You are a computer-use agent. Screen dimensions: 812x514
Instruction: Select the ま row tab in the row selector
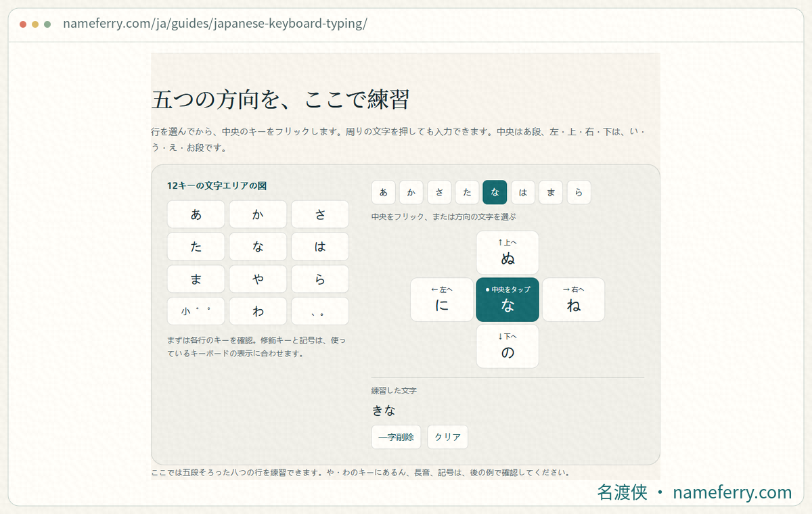(x=551, y=192)
